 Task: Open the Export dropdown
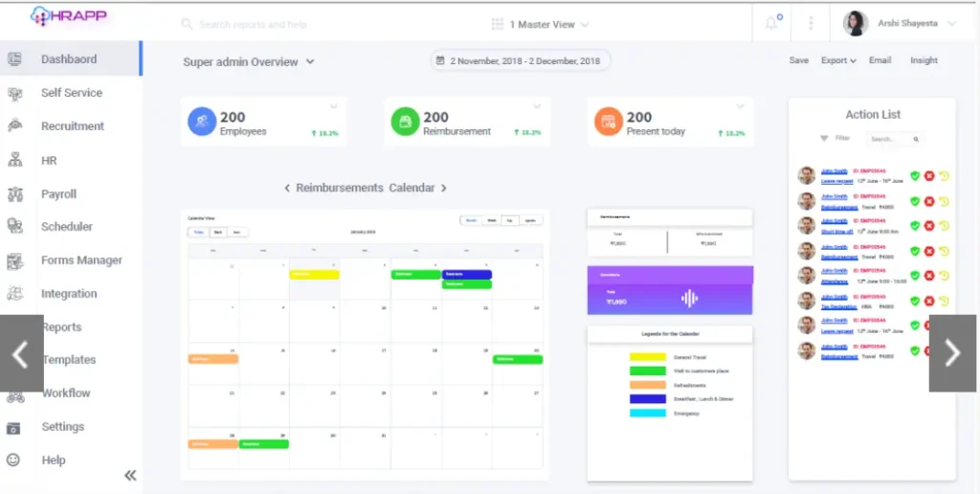coord(838,60)
